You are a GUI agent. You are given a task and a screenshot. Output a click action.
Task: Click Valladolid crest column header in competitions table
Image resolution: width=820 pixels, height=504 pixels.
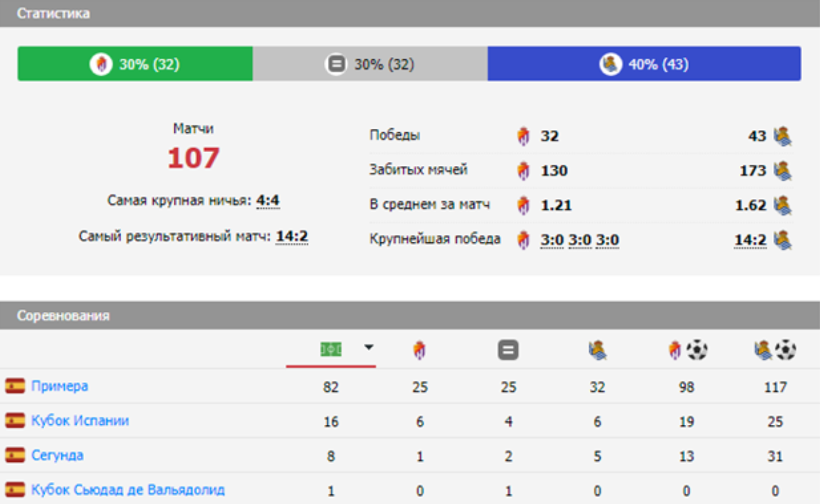coord(420,351)
